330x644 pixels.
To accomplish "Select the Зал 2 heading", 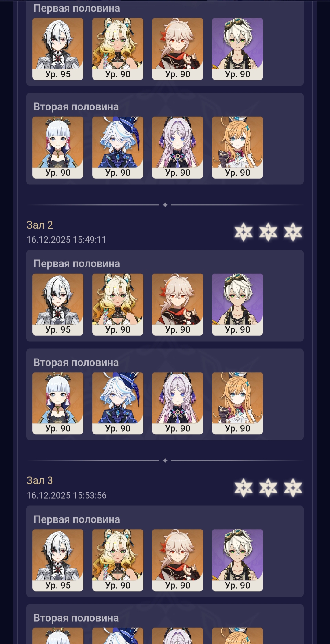I will [40, 225].
